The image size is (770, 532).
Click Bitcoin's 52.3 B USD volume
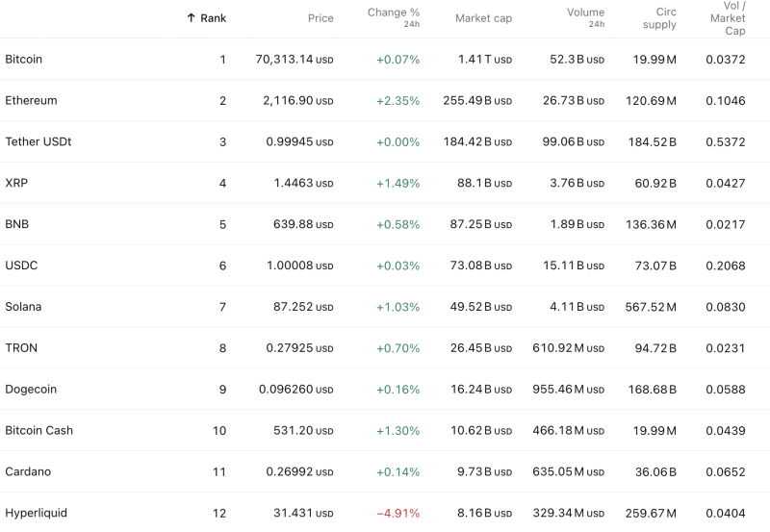coord(577,60)
